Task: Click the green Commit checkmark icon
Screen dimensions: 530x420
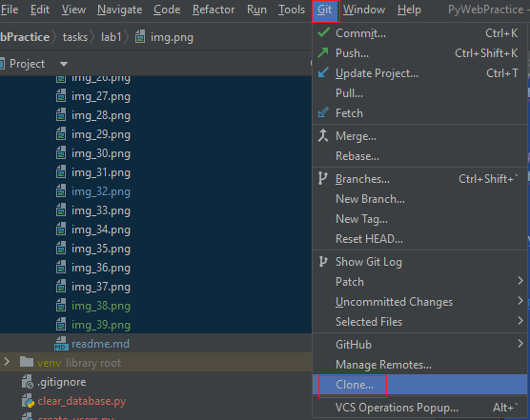Action: click(323, 32)
